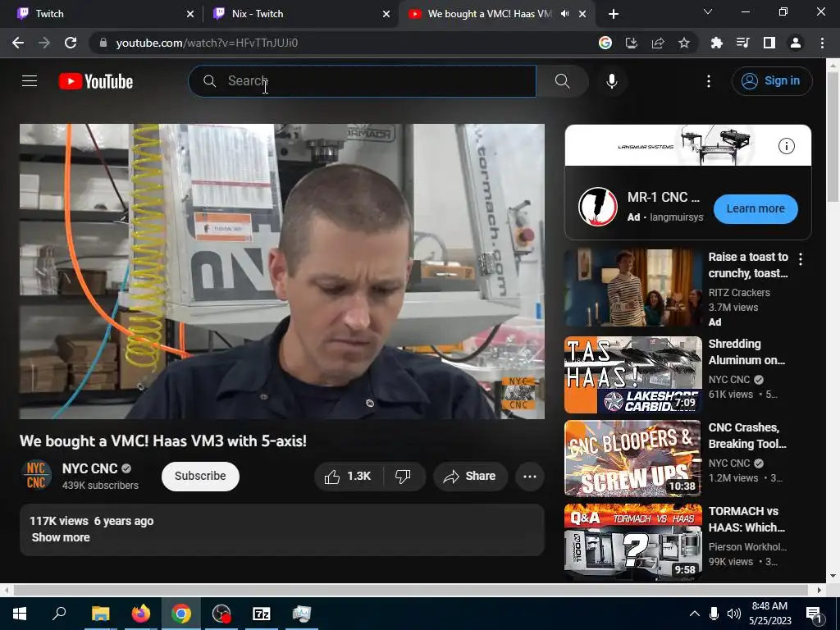Open media control icon in toolbar
The image size is (840, 630).
pyautogui.click(x=742, y=43)
